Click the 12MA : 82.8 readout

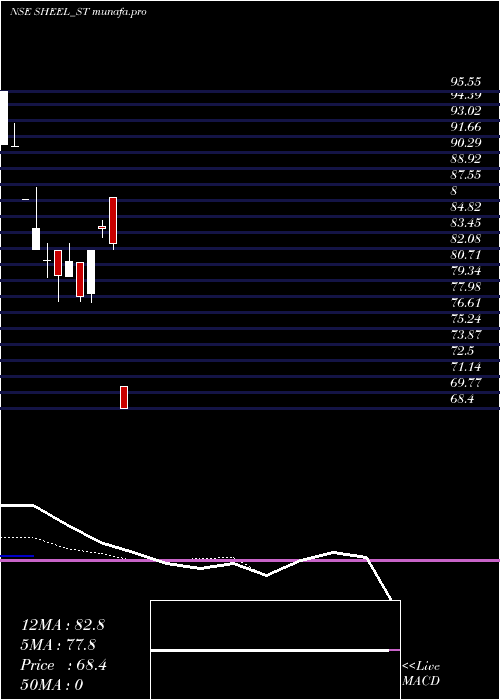62,625
